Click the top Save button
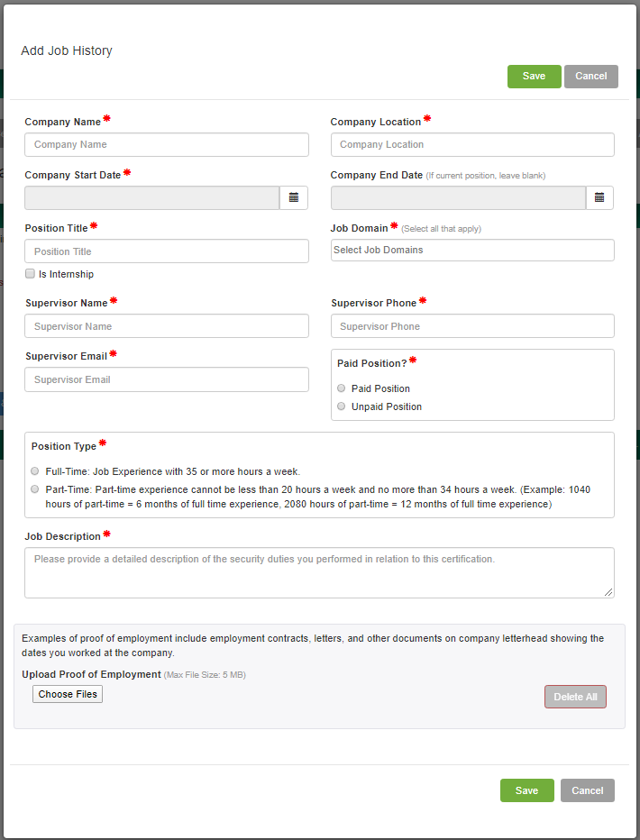The image size is (640, 840). 534,77
